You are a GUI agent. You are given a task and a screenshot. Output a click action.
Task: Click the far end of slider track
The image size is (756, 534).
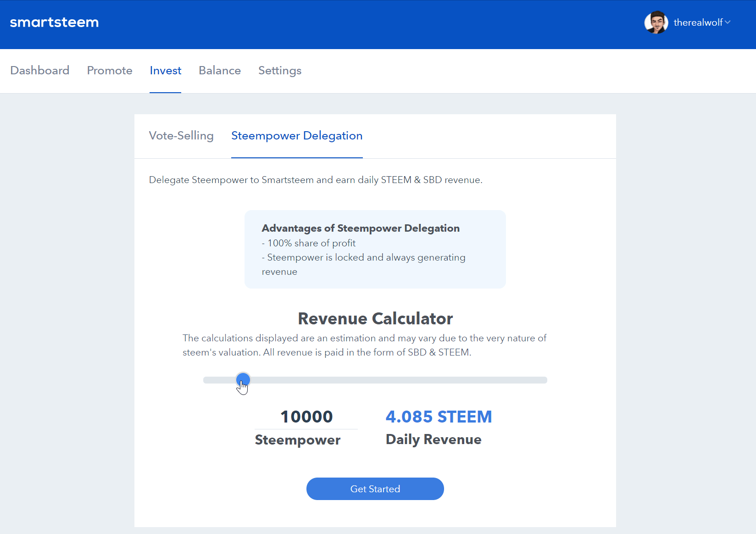(x=544, y=380)
